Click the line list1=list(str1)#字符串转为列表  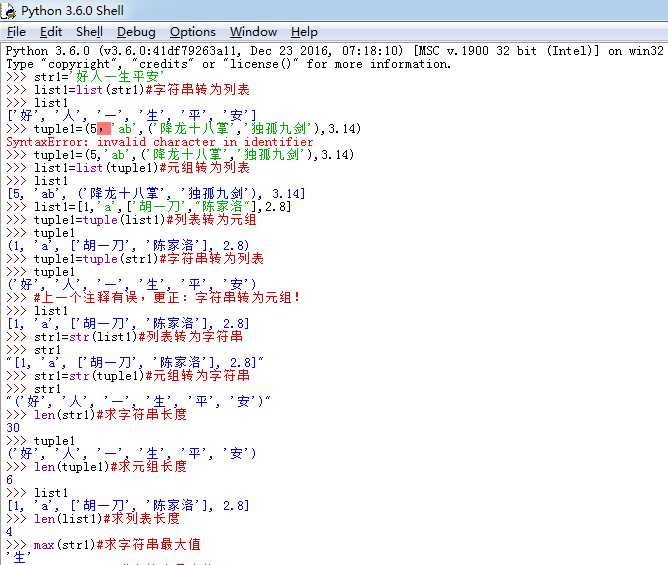coord(141,89)
